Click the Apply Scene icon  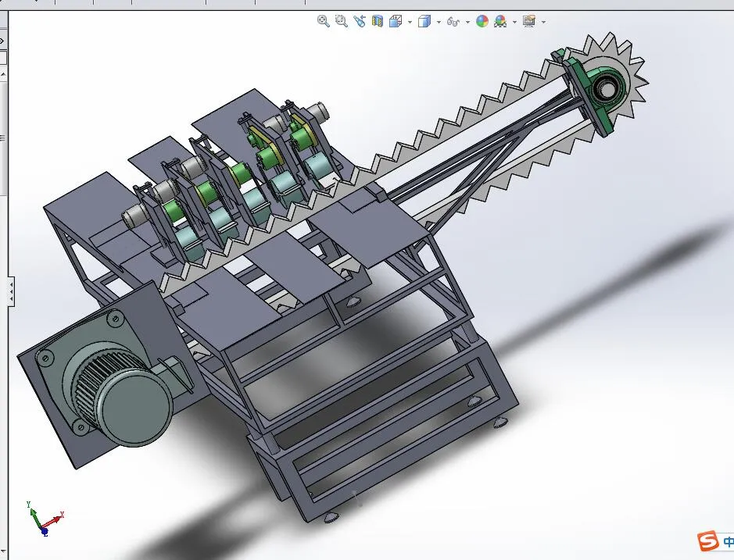coord(500,22)
